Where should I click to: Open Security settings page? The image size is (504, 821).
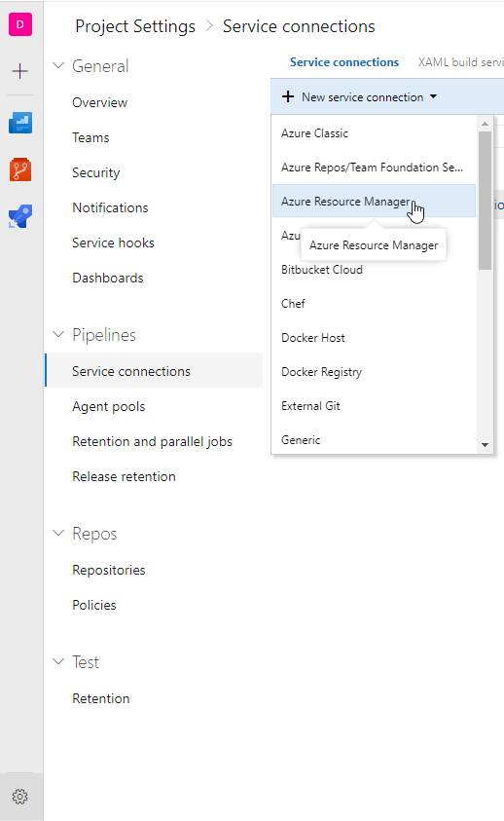tap(96, 172)
